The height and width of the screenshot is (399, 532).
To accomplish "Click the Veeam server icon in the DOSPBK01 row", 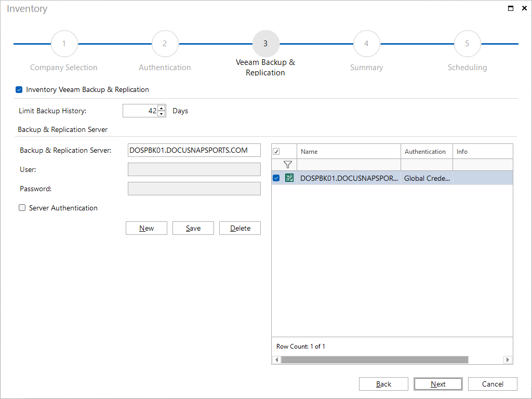I will click(289, 178).
